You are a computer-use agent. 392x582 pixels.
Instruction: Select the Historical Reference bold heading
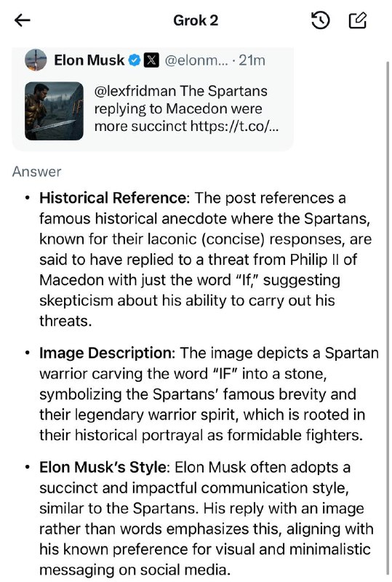[113, 198]
